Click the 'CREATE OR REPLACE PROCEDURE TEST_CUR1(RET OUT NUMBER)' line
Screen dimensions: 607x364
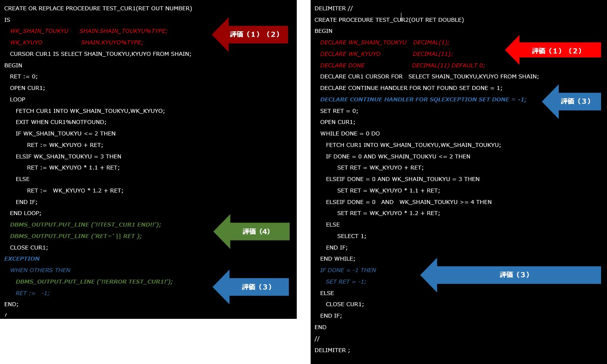pyautogui.click(x=98, y=8)
